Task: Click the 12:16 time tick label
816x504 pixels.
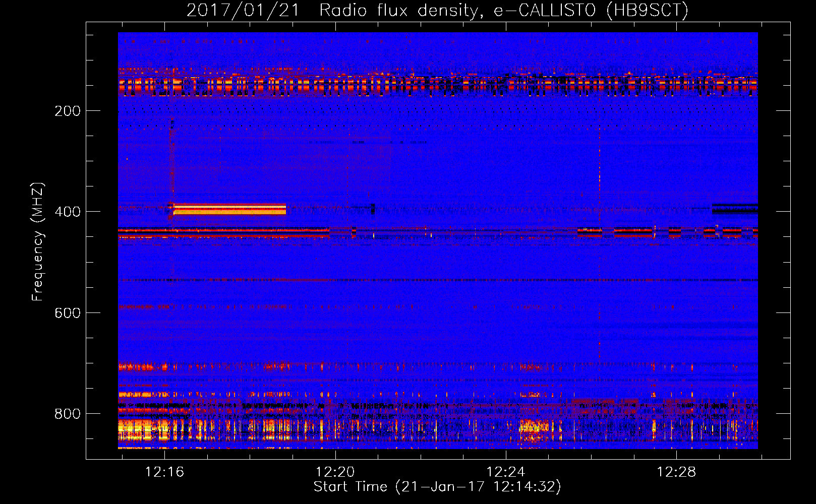Action: pyautogui.click(x=165, y=472)
